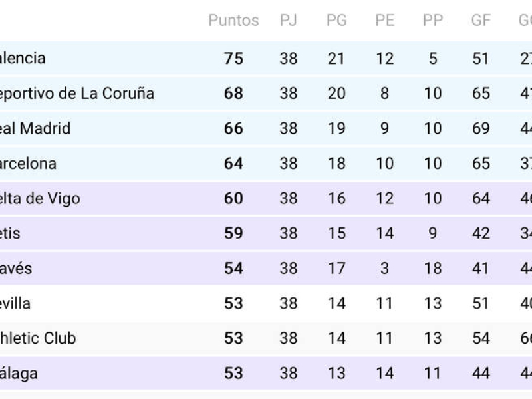
Task: Select Alavés' 18 losses value
Action: point(433,269)
